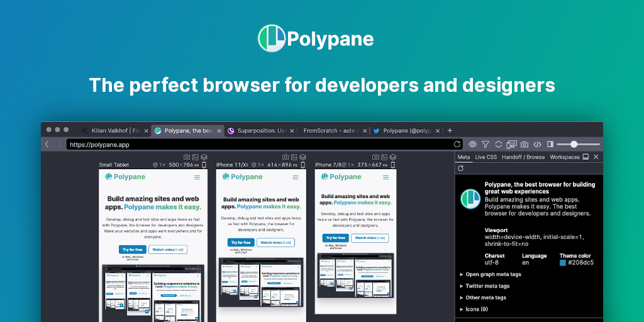
Task: Close the FromScratch tab
Action: [x=365, y=131]
